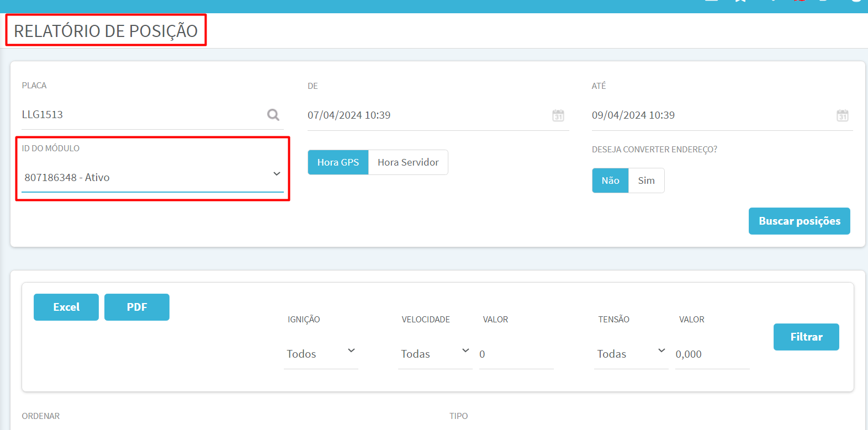Click the Buscar posições button
This screenshot has width=868, height=430.
coord(799,221)
